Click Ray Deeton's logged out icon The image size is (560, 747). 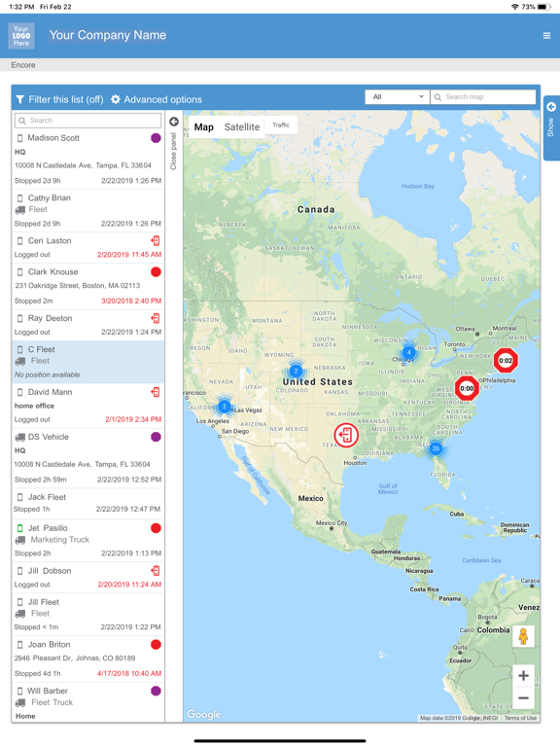156,318
